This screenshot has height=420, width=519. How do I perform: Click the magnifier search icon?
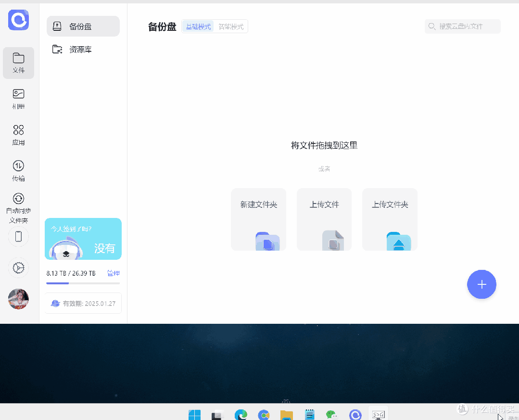pos(432,26)
